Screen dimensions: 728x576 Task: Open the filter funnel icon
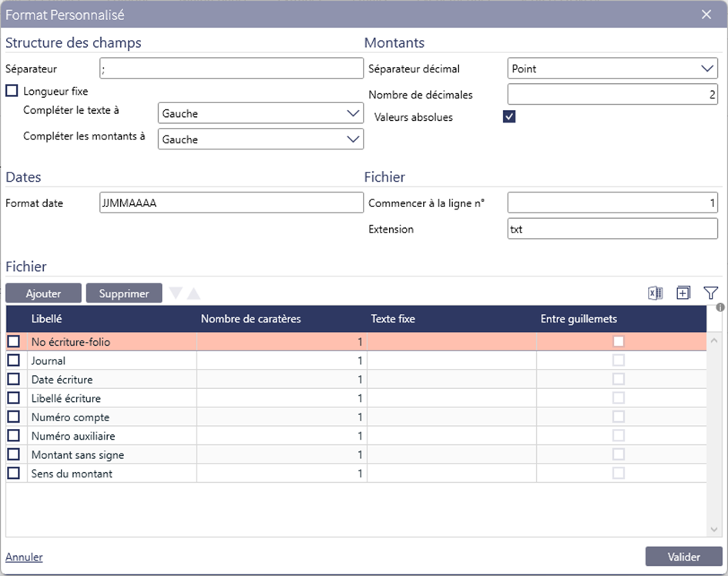click(x=710, y=293)
